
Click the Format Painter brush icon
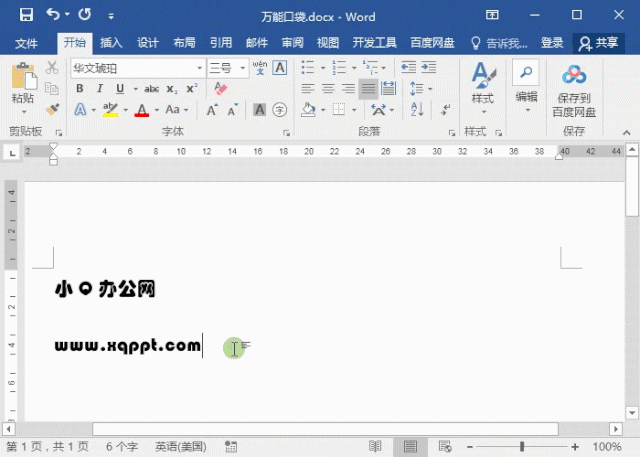point(52,109)
